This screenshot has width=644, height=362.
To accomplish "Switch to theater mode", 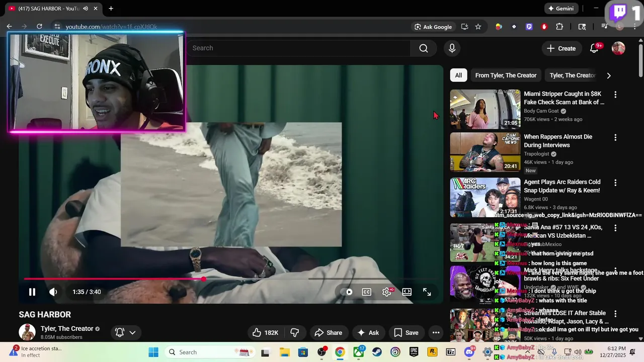I will [407, 292].
